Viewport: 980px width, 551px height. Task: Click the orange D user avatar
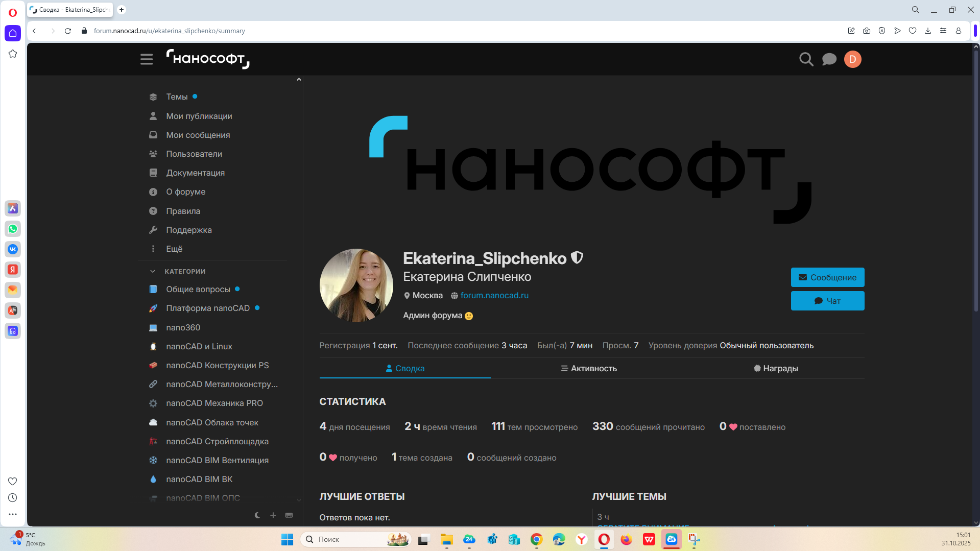[852, 59]
